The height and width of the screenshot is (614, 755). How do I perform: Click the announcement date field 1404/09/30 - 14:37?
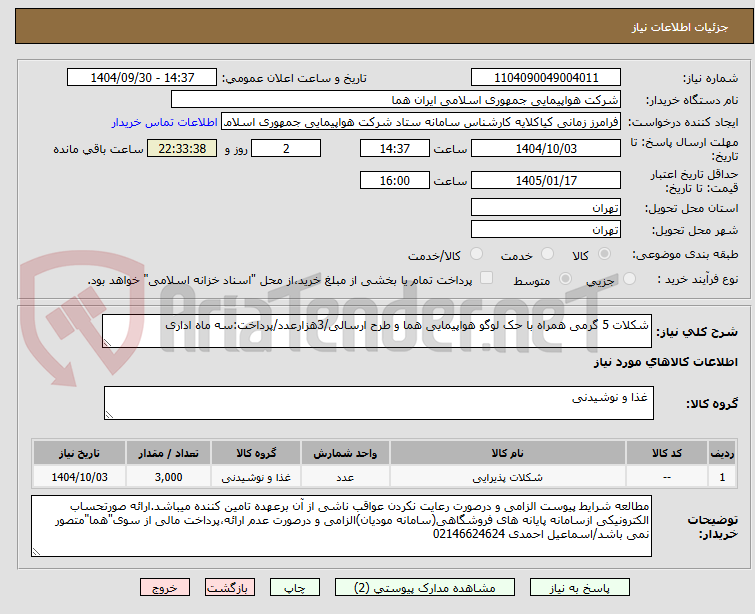click(142, 78)
